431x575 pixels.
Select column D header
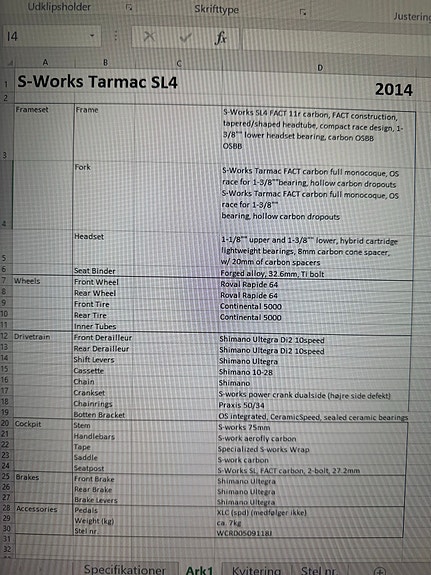[x=320, y=68]
